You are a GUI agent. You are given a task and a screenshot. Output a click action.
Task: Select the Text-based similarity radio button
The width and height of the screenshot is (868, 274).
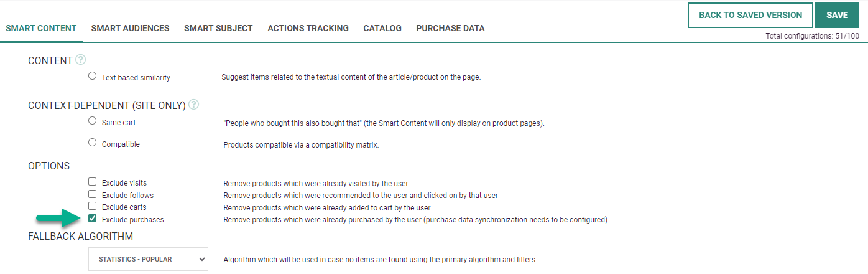click(93, 77)
